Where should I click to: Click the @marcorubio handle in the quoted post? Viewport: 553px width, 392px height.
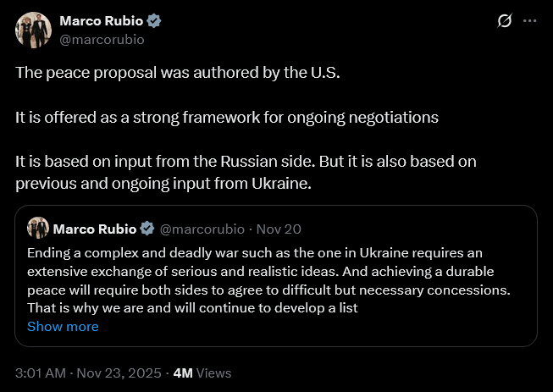tap(202, 229)
